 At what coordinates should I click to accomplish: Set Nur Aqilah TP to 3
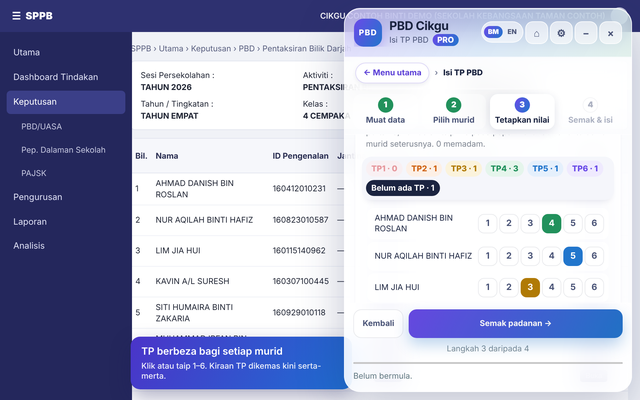[x=530, y=256]
